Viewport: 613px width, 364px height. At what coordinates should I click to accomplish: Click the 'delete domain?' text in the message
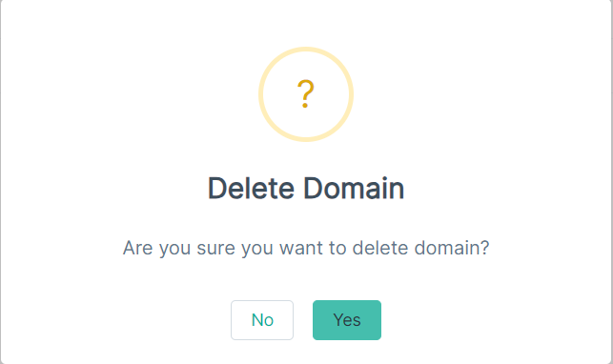(x=420, y=248)
